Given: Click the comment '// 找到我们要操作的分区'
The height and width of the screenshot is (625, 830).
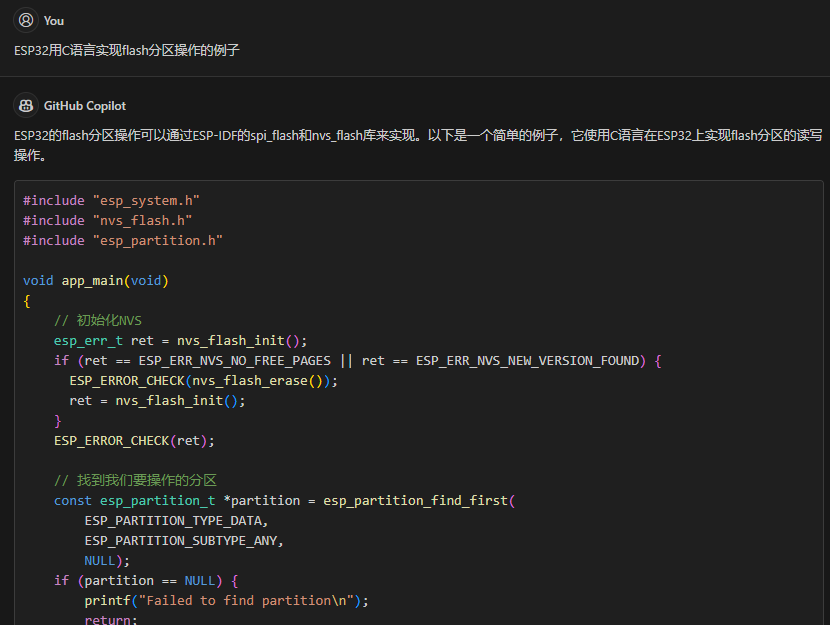Looking at the screenshot, I should pyautogui.click(x=136, y=481).
